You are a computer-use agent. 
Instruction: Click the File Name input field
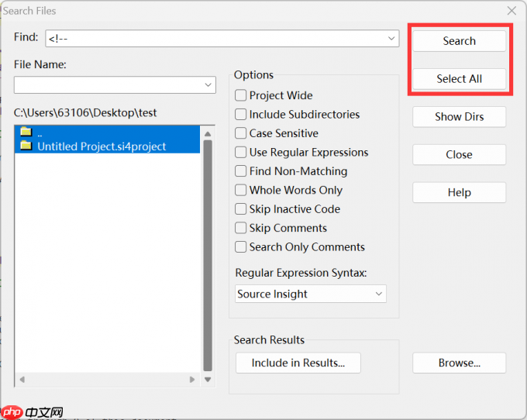pyautogui.click(x=108, y=84)
